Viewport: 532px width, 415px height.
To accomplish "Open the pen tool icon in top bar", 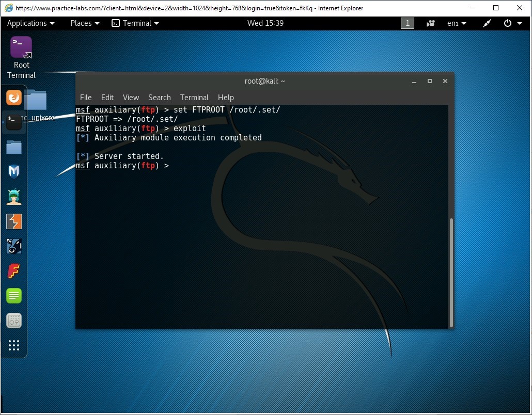I will (487, 23).
